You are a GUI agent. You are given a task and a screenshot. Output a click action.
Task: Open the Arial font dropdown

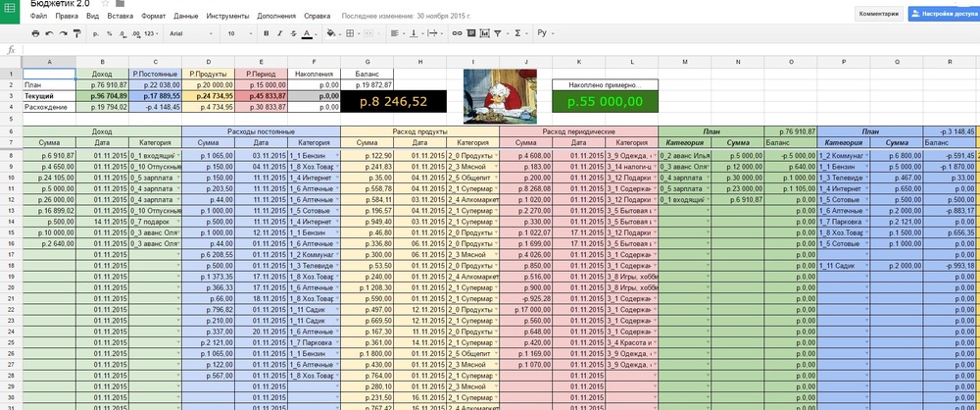coord(189,33)
